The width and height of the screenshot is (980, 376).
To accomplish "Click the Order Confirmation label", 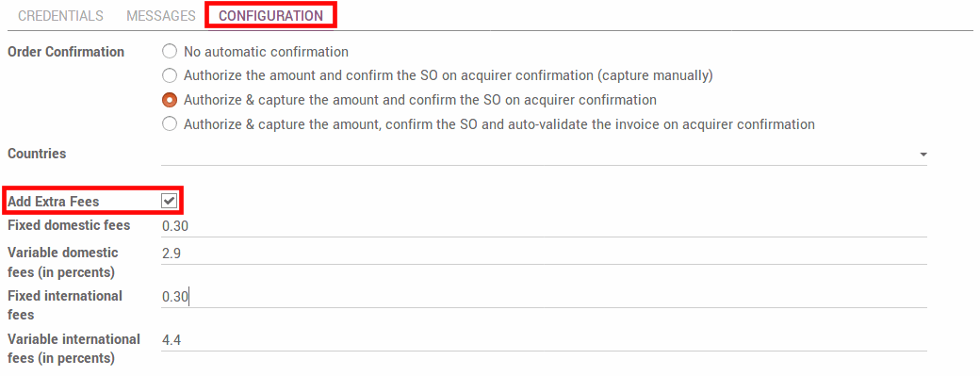I will [x=66, y=52].
